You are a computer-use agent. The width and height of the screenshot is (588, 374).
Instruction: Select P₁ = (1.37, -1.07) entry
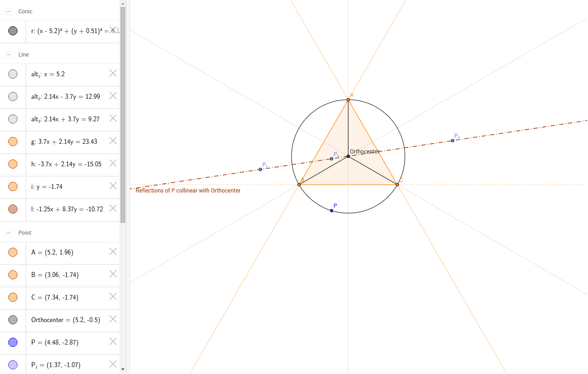coord(56,365)
